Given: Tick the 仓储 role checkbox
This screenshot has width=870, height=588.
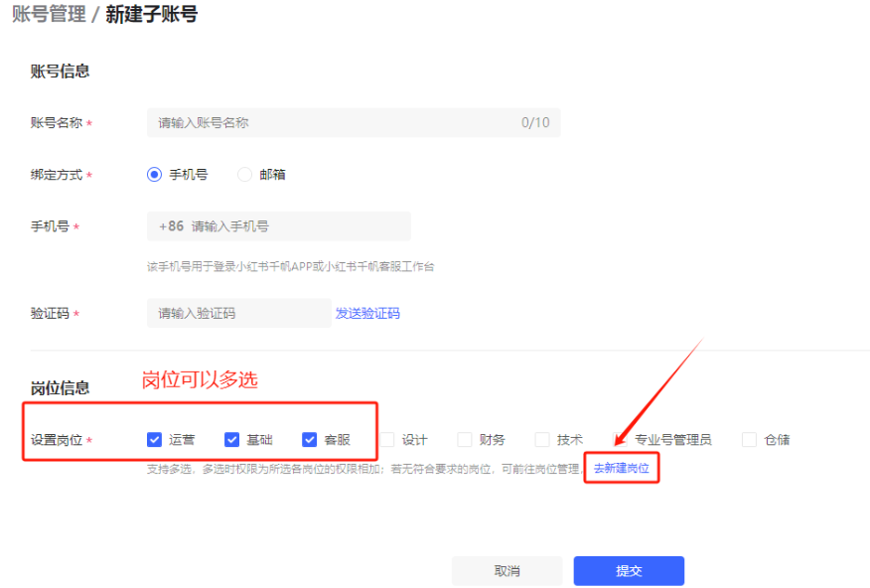Looking at the screenshot, I should point(750,440).
